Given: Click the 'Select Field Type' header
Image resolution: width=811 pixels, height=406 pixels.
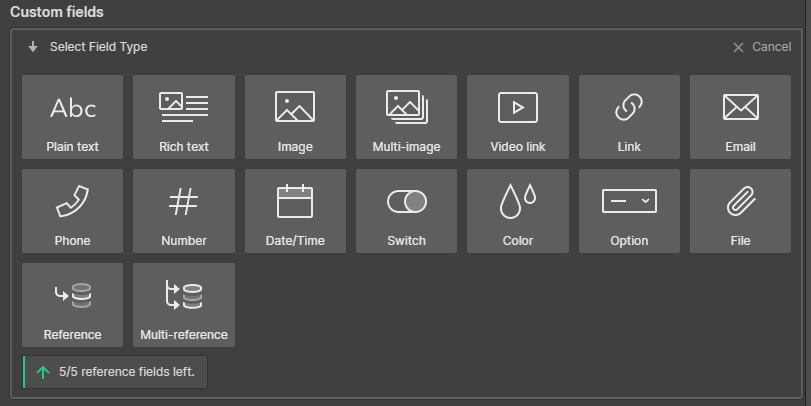Looking at the screenshot, I should tap(98, 47).
